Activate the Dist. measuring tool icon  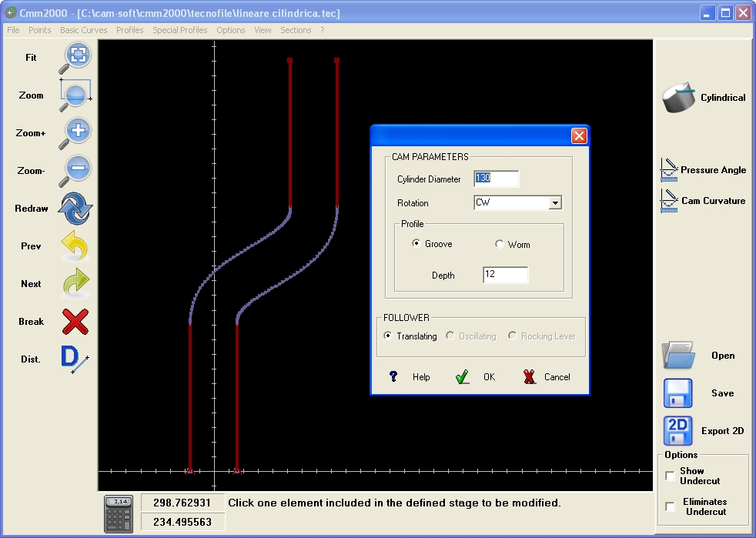pos(75,359)
